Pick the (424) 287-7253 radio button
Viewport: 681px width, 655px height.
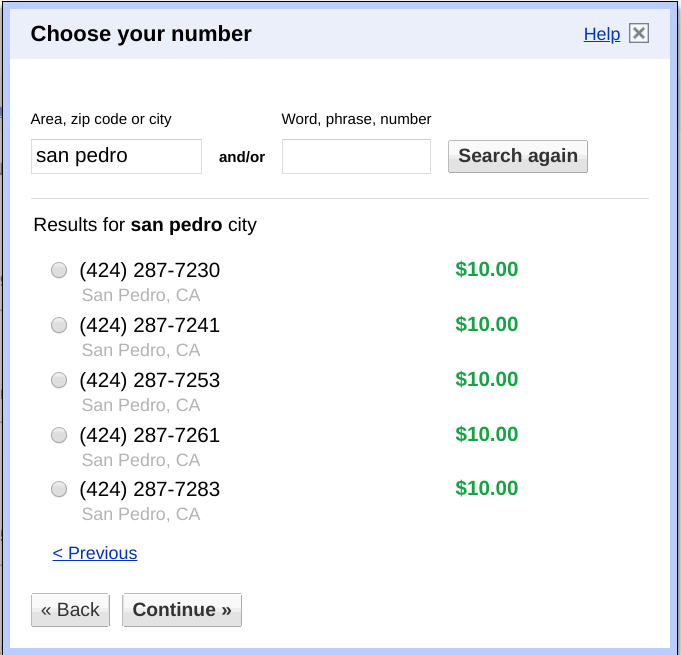point(59,380)
